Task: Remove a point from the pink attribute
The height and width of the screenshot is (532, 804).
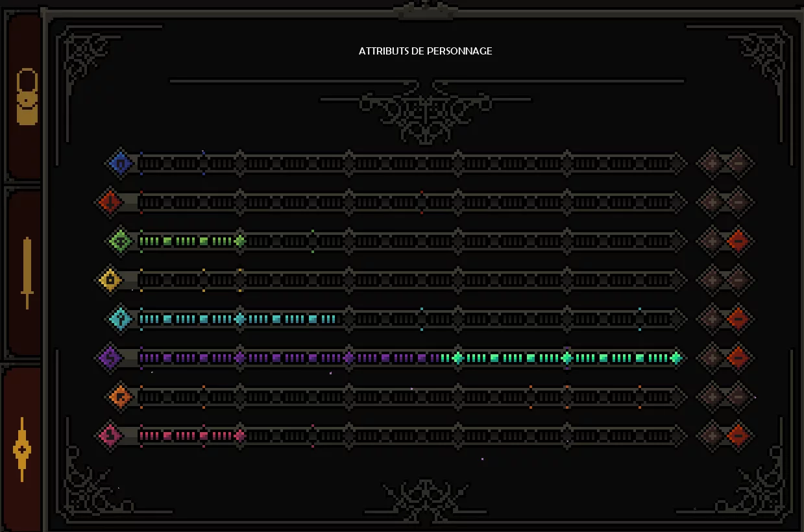Action: [x=738, y=435]
